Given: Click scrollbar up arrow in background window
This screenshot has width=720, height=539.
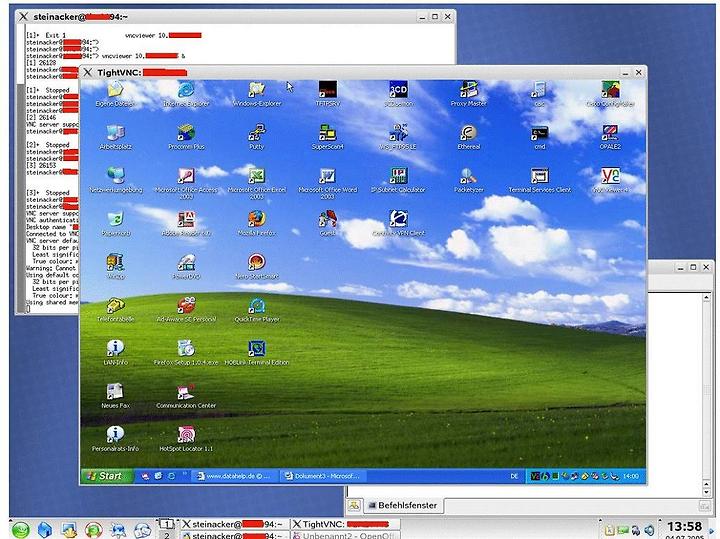Looking at the screenshot, I should [x=706, y=298].
